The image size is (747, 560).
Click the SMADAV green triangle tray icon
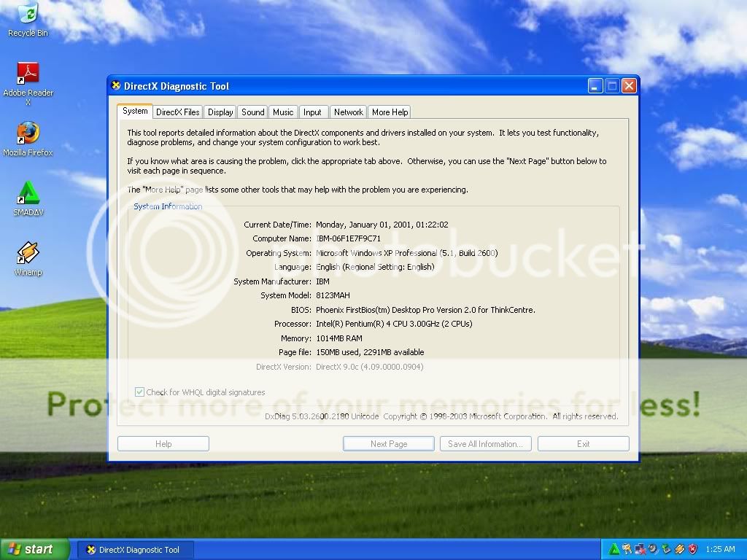pyautogui.click(x=614, y=550)
